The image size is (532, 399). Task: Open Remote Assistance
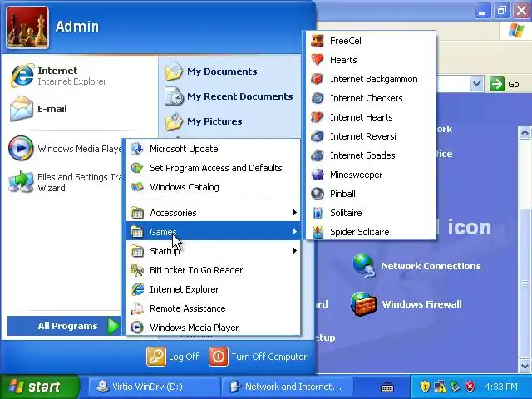pyautogui.click(x=213, y=308)
